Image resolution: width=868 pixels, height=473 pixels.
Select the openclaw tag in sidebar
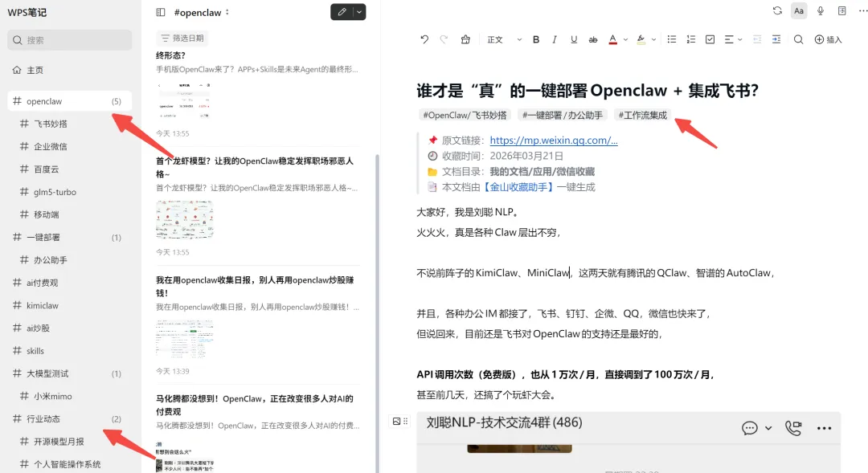pyautogui.click(x=70, y=101)
